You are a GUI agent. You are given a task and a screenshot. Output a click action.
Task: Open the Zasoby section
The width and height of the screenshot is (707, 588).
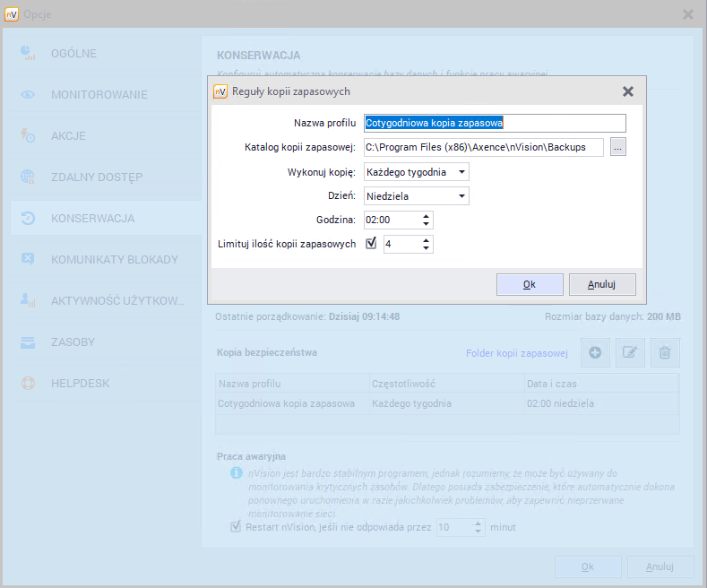tap(73, 342)
